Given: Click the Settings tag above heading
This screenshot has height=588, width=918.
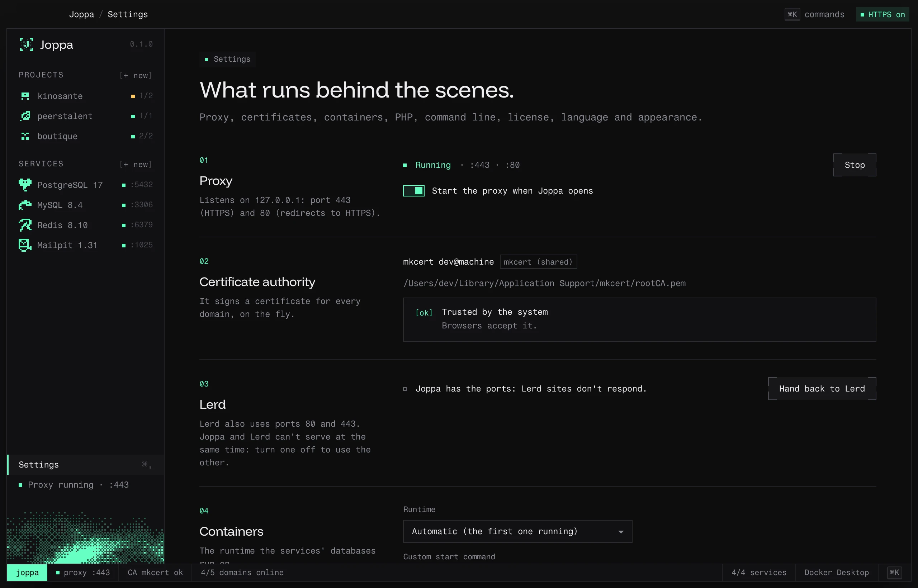Looking at the screenshot, I should point(228,59).
